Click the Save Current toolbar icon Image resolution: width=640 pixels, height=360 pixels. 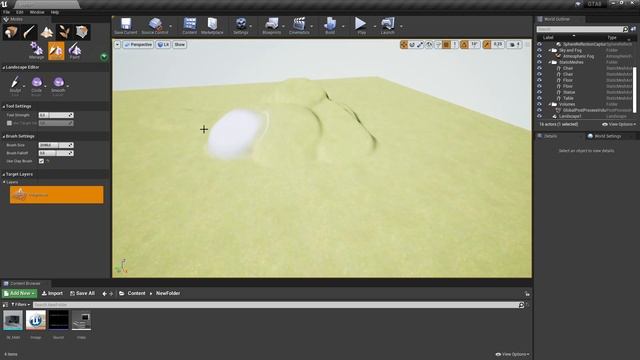tap(126, 26)
